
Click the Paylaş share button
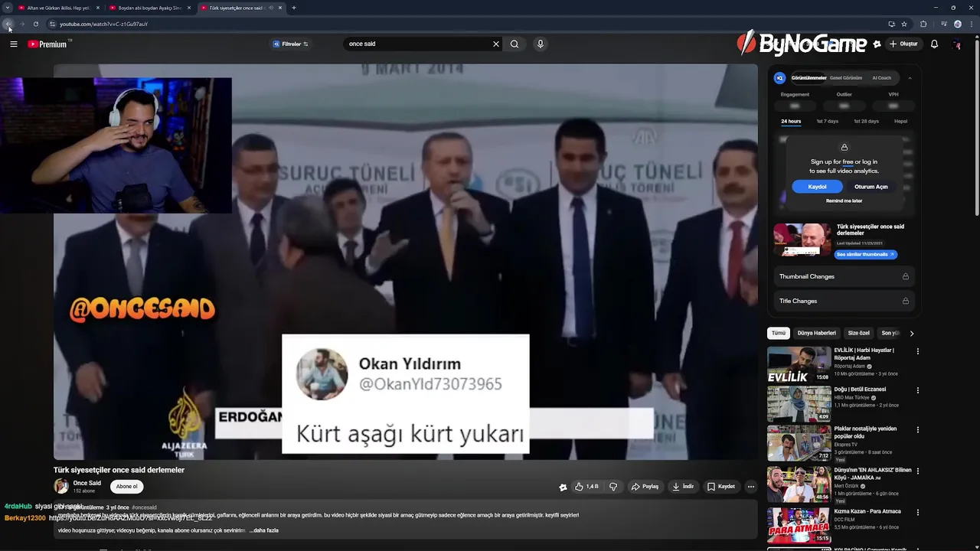click(645, 487)
